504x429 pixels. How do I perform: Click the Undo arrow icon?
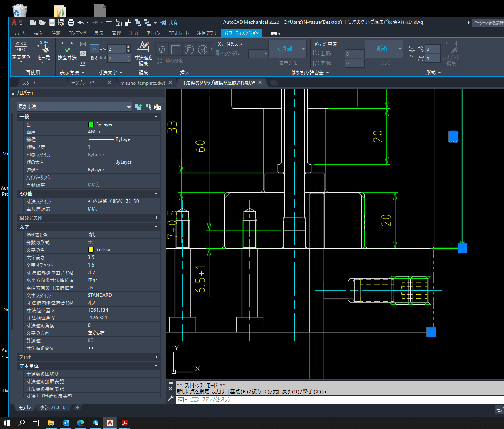81,23
